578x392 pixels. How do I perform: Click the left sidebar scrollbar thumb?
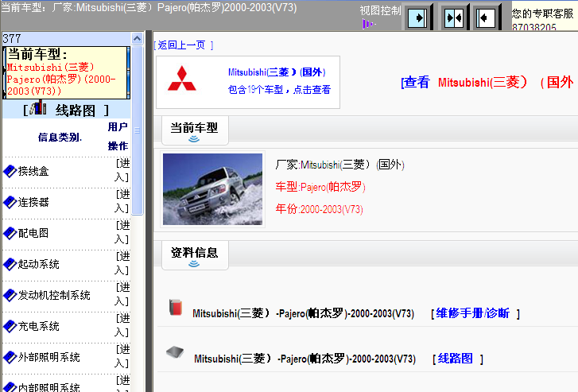coord(137,130)
